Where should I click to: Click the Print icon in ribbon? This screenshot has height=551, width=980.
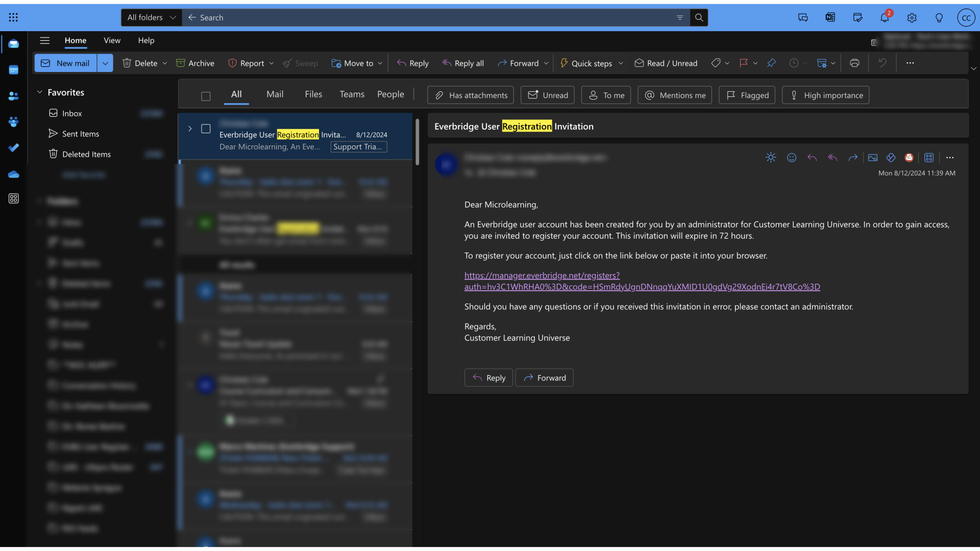854,63
